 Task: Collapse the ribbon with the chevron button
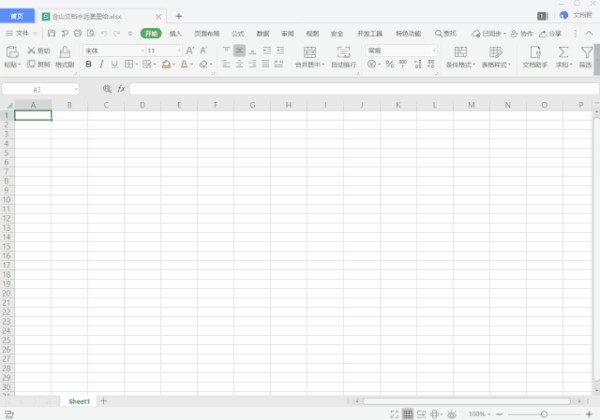tap(589, 34)
